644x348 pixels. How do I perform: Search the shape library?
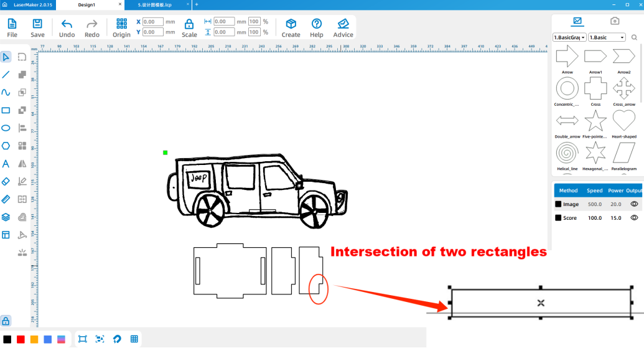634,37
